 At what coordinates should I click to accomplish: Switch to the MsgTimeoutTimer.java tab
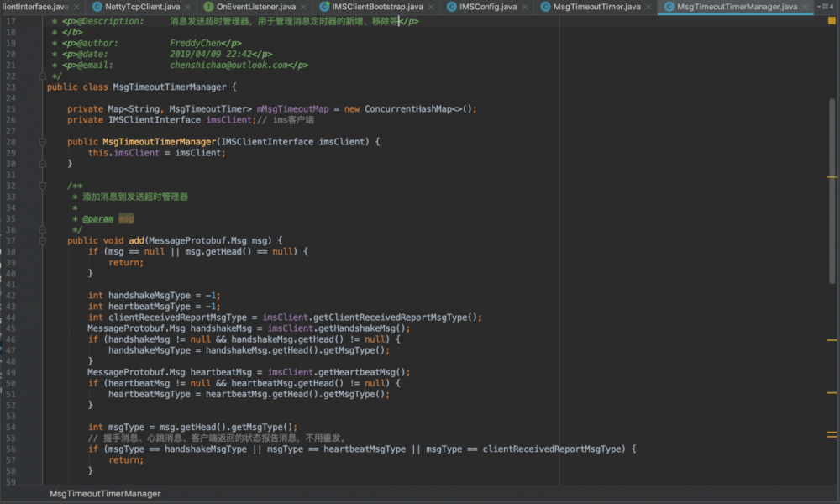pos(596,7)
